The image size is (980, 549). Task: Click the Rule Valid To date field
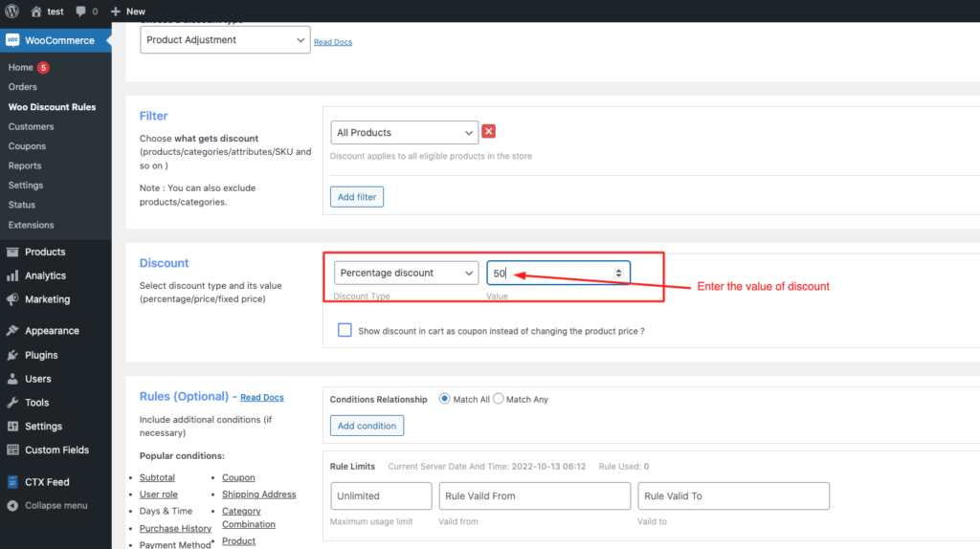pos(734,495)
